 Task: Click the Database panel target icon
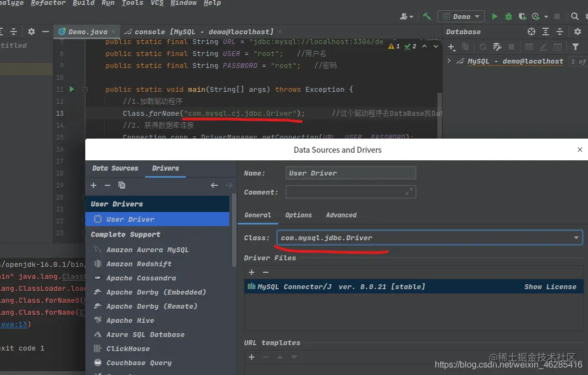point(531,32)
